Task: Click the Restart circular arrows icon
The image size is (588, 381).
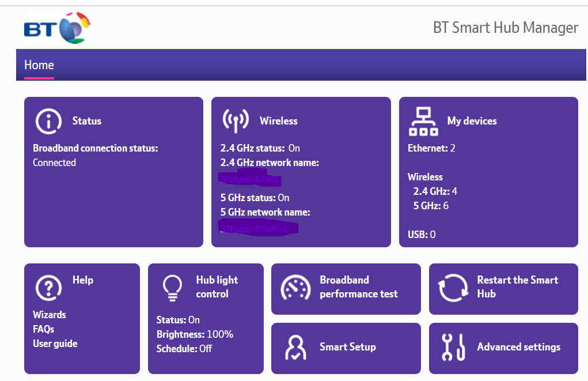Action: click(453, 288)
